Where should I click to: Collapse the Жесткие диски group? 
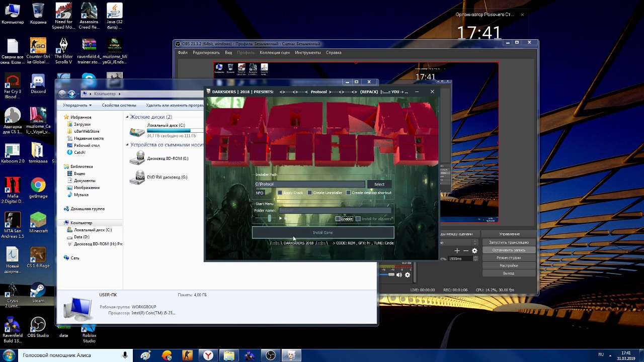(127, 117)
